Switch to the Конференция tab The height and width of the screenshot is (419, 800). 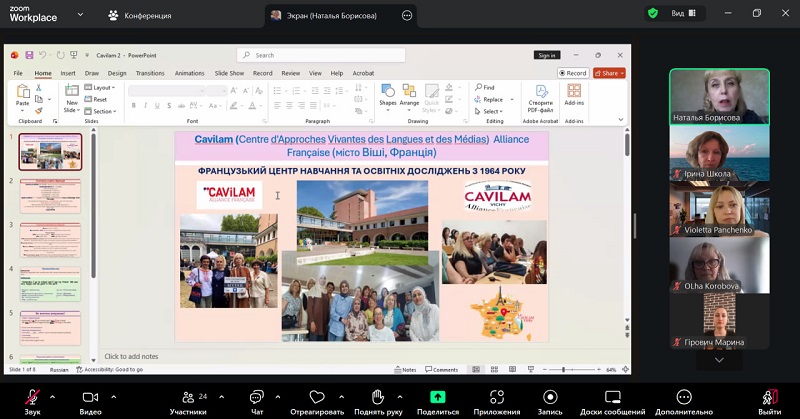click(x=140, y=15)
